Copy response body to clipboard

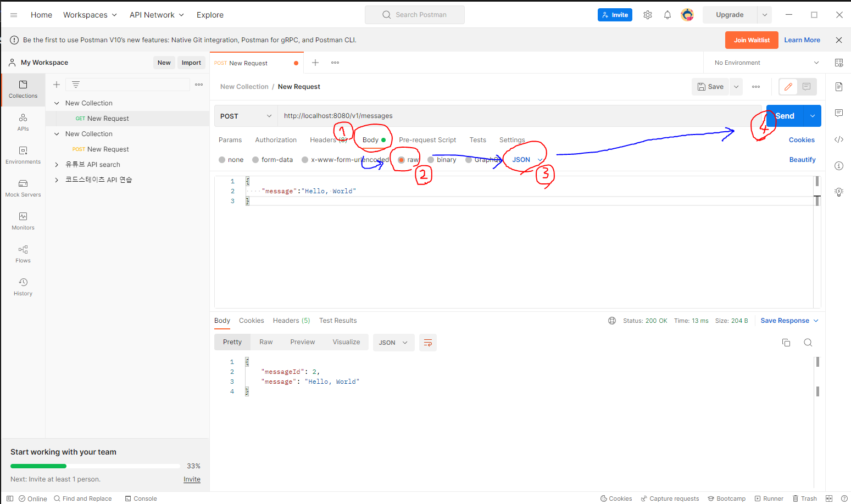[x=786, y=343]
